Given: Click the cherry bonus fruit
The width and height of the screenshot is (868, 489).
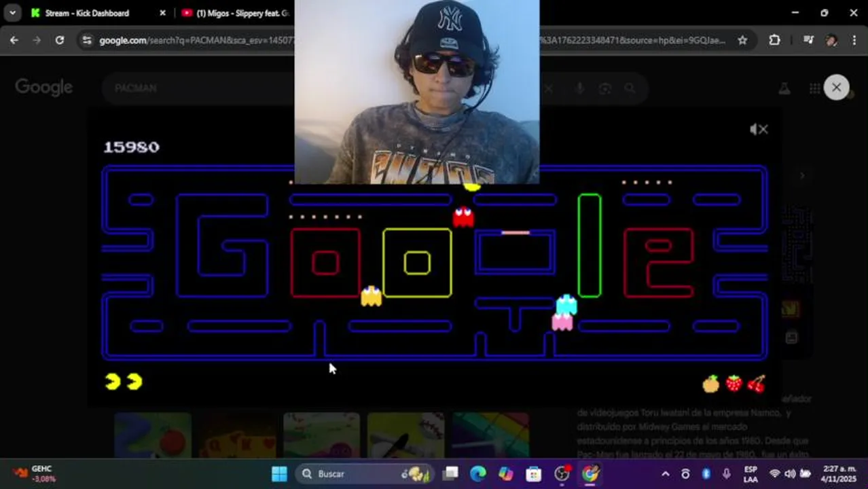Looking at the screenshot, I should click(x=756, y=384).
